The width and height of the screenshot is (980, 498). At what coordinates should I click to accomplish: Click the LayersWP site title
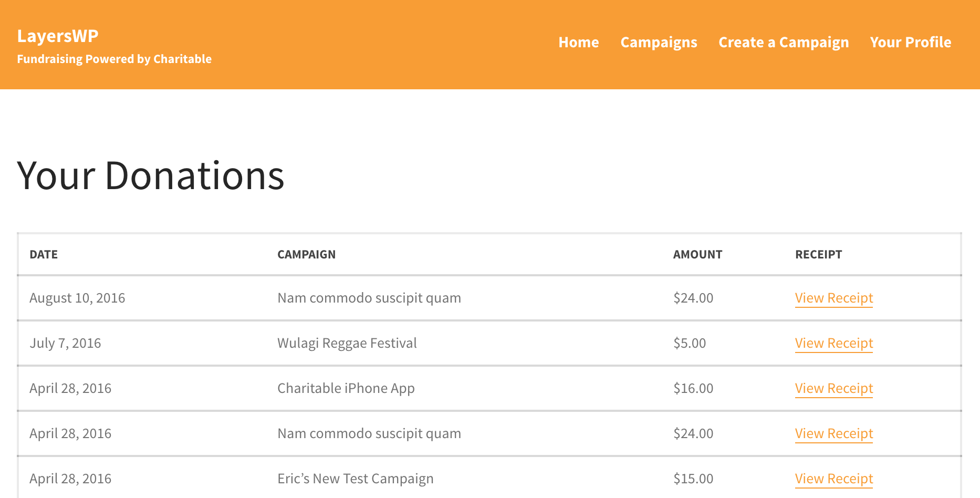[x=58, y=36]
